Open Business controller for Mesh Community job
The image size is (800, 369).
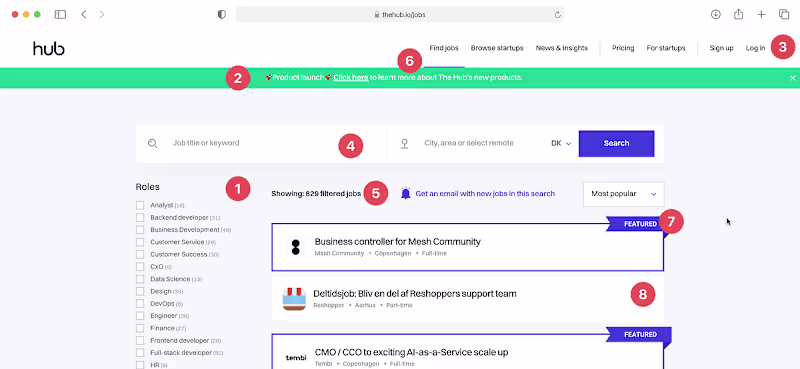pyautogui.click(x=397, y=241)
